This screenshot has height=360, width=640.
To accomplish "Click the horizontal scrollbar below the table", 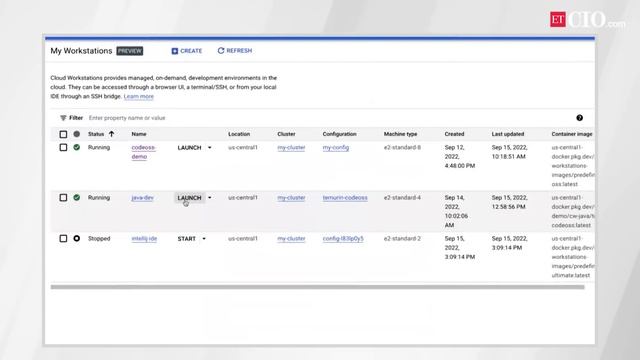I will tap(317, 287).
